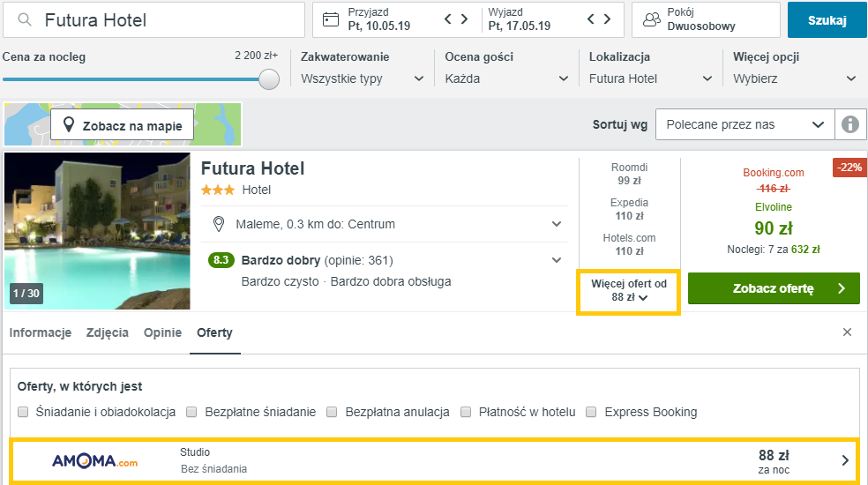868x485 pixels.
Task: Click the Booking.com struck price 116 zł
Action: 774,189
